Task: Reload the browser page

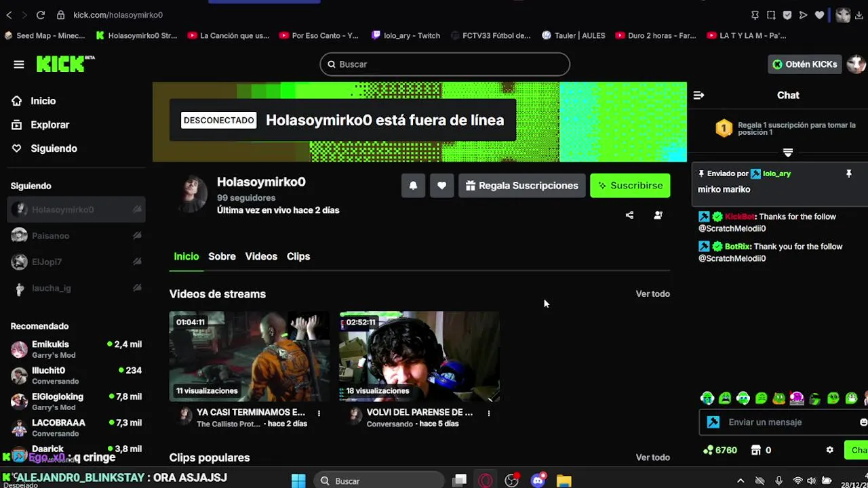Action: 41,15
